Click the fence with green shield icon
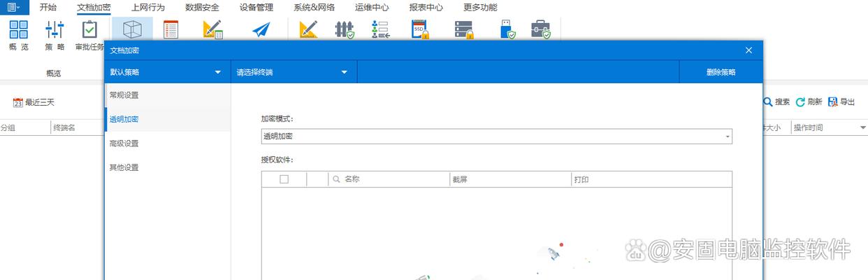 [x=345, y=29]
